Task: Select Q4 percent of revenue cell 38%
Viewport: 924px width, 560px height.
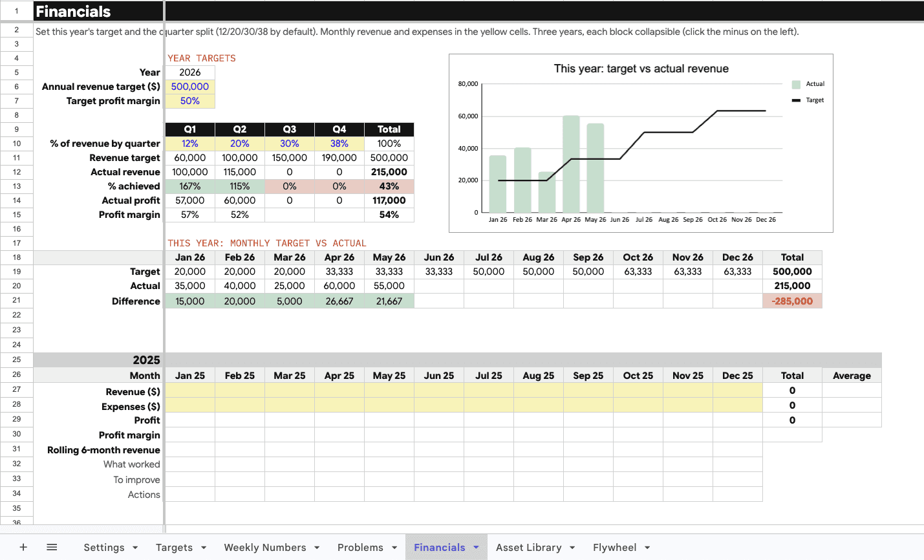Action: [x=339, y=144]
